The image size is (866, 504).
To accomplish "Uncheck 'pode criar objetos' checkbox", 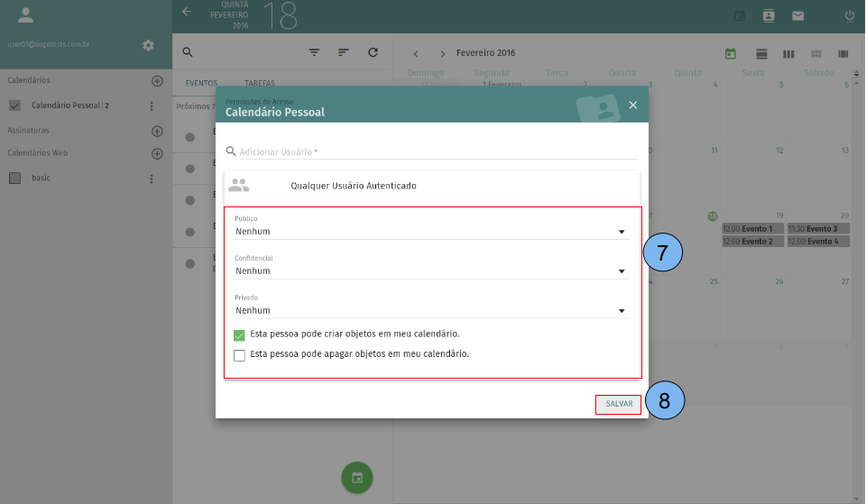I will click(x=239, y=334).
